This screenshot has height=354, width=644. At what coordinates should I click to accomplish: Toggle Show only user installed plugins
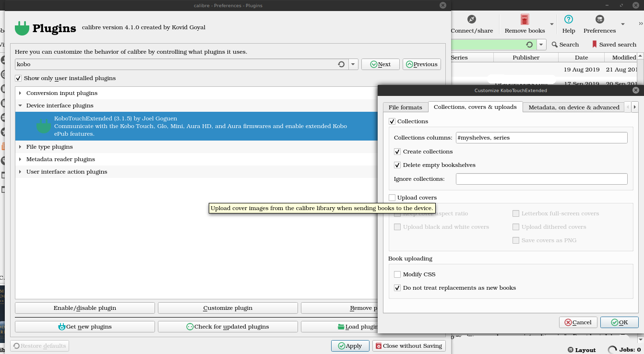[18, 78]
